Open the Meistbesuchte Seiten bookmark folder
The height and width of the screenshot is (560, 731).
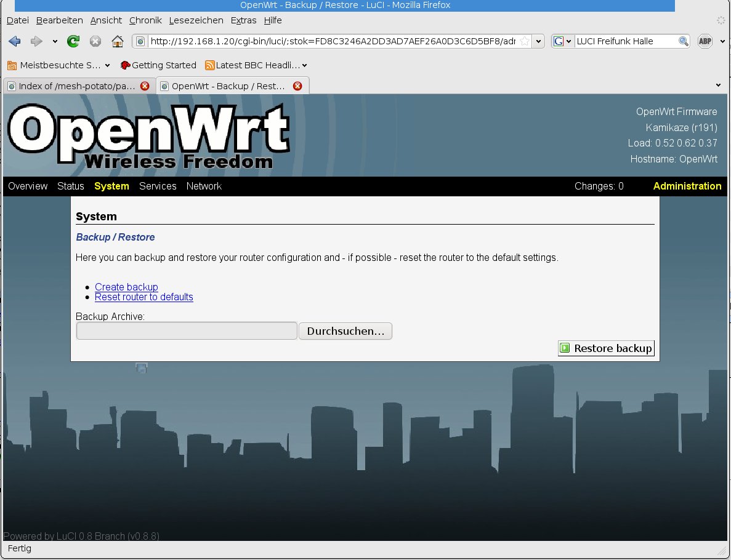(59, 65)
